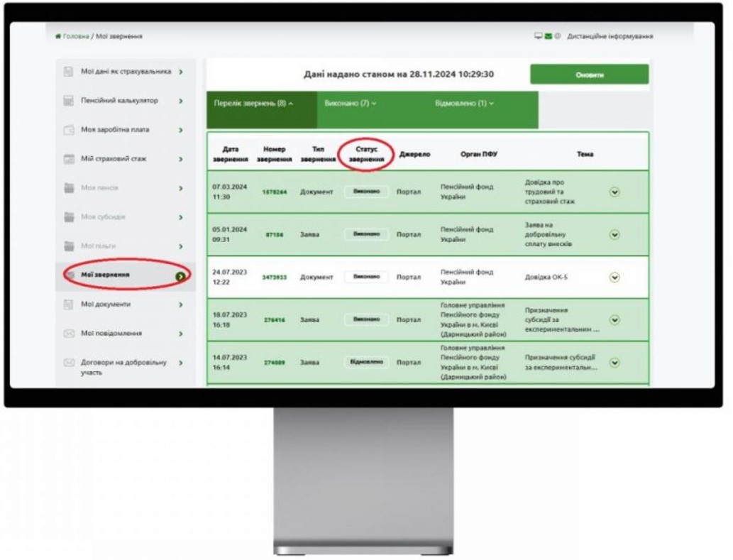Click the Пенсійний калькулятор calculator icon
Screen dimensions: 733x560
tap(69, 101)
